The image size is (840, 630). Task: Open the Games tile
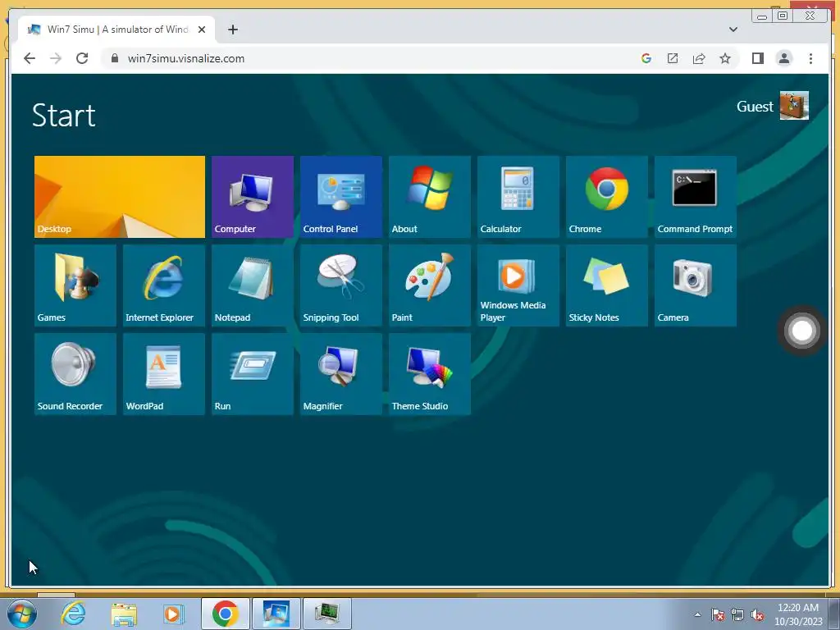(75, 285)
